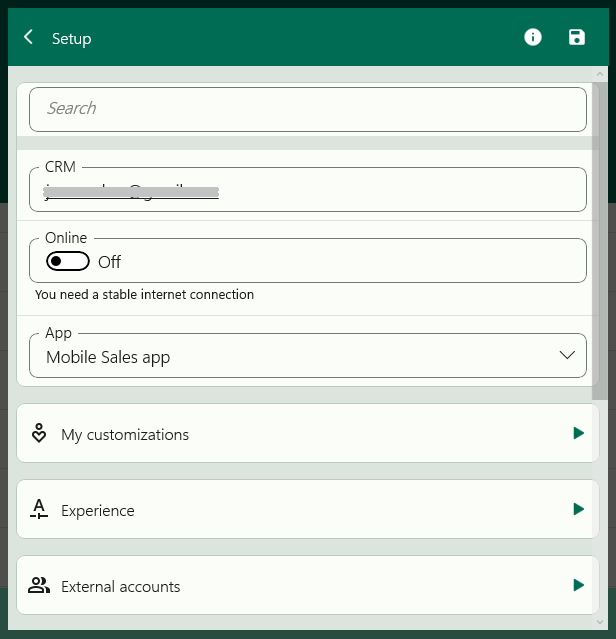Click the scrollbar up arrow

600,74
